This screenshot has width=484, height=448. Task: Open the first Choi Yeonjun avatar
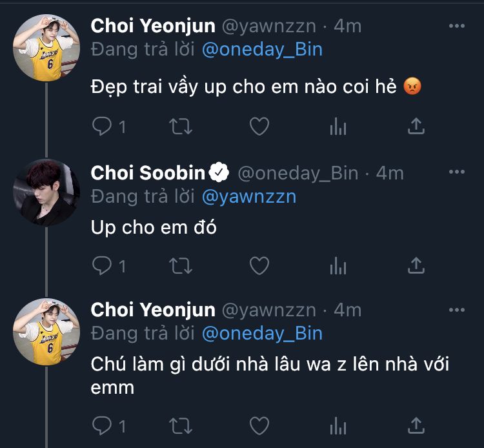[x=46, y=47]
